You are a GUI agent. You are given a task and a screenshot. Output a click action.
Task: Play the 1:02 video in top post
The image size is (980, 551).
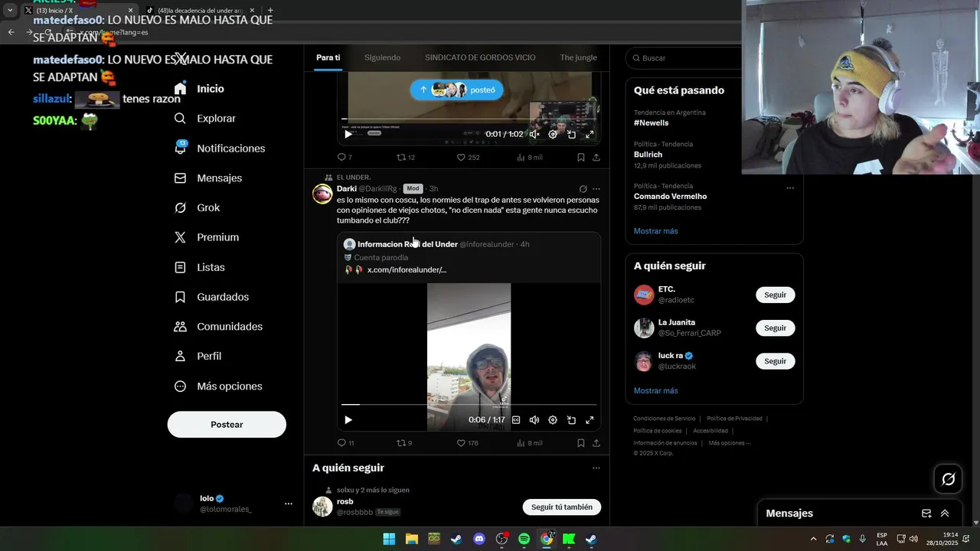coord(348,134)
